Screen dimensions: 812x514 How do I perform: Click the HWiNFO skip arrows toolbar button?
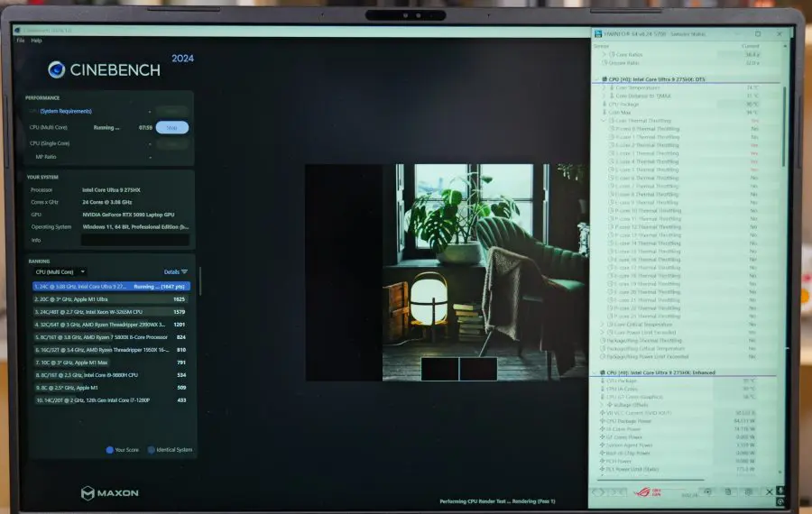tap(618, 491)
